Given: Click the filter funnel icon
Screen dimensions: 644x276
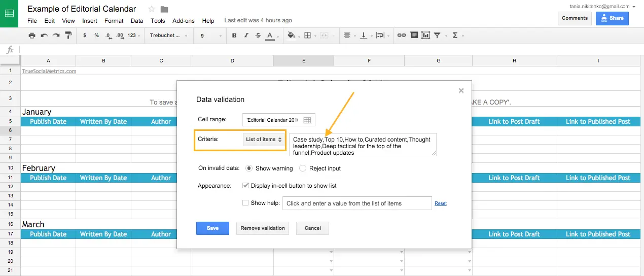Looking at the screenshot, I should pyautogui.click(x=437, y=36).
